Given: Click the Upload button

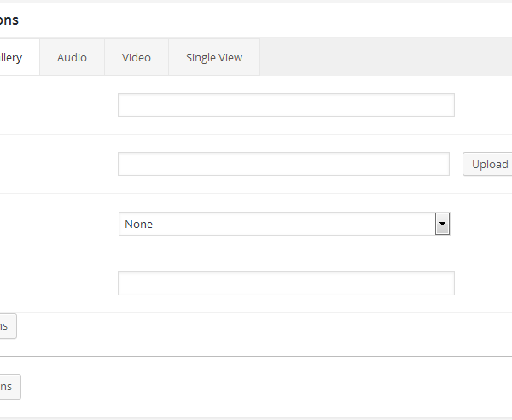Looking at the screenshot, I should tap(488, 164).
